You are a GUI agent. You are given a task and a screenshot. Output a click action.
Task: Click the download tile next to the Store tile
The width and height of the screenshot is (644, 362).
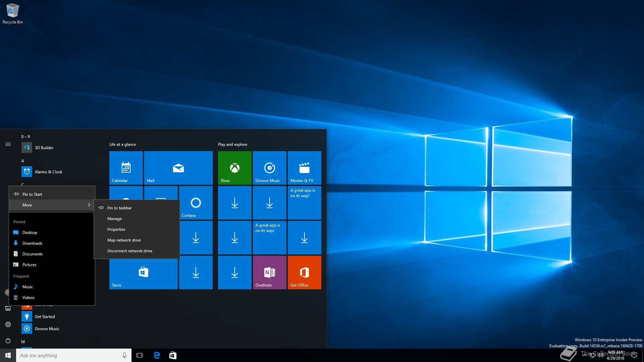(x=196, y=272)
